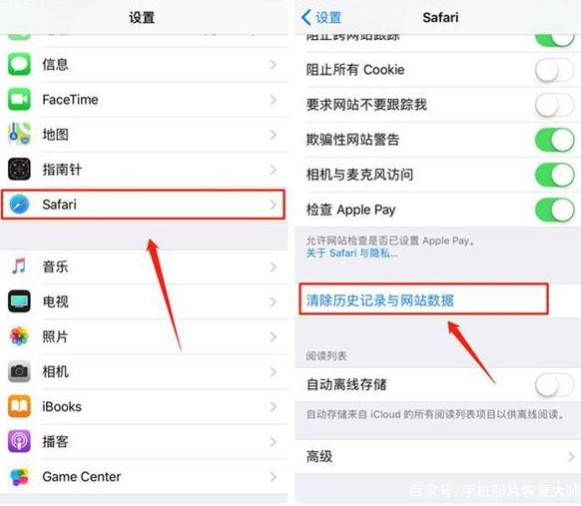This screenshot has width=581, height=506.
Task: Tap the Maps (地图) icon
Action: tap(19, 134)
